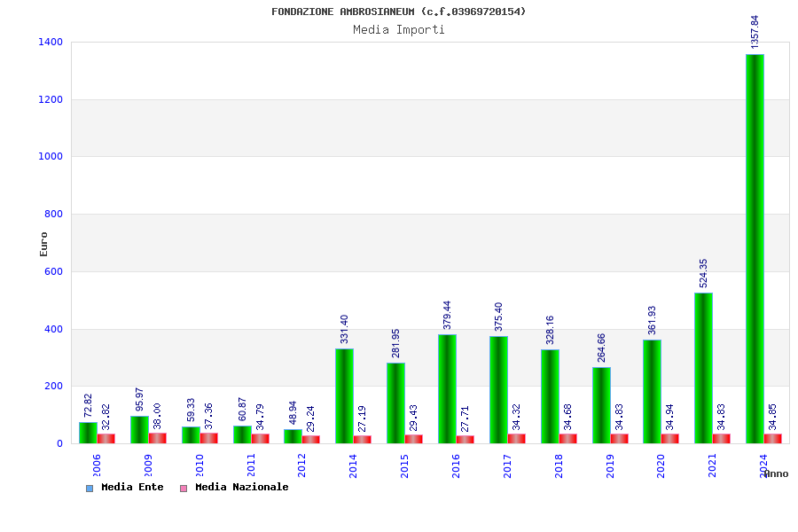The height and width of the screenshot is (532, 798).
Task: Click the green 2018 bar valued 328.16
Action: [x=550, y=396]
